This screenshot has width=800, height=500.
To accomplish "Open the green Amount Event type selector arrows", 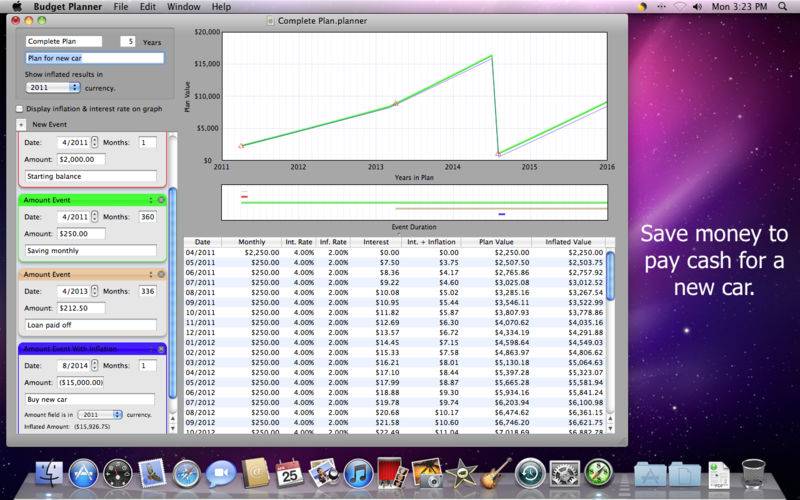I will pyautogui.click(x=151, y=200).
